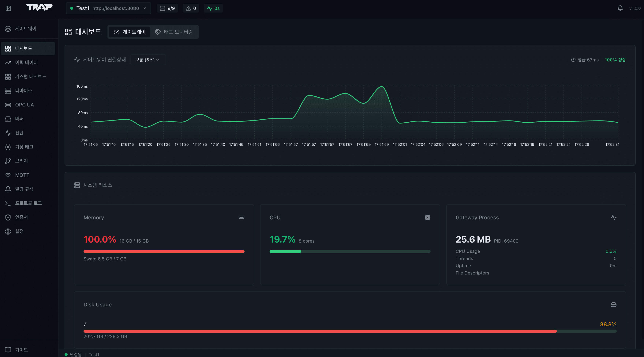Click the 100% 정상 status text
The height and width of the screenshot is (357, 644).
click(615, 60)
